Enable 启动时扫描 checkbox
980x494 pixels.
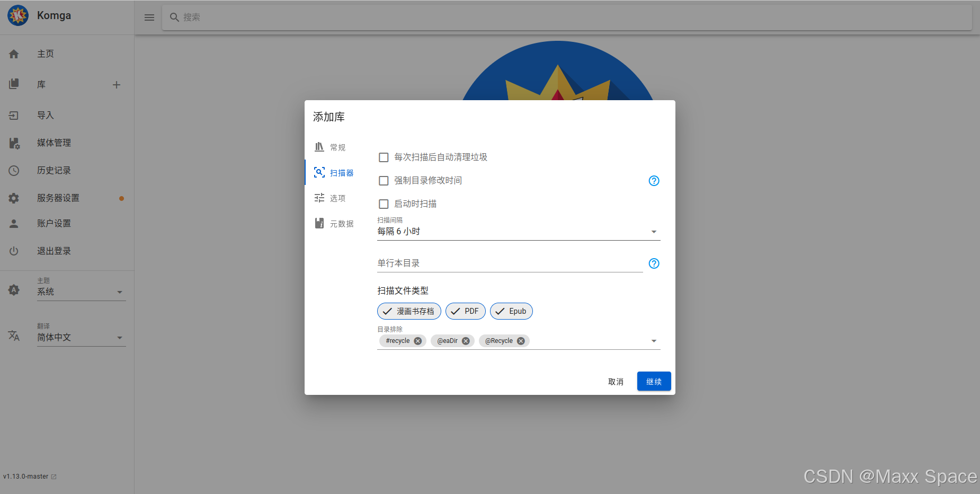(x=384, y=204)
